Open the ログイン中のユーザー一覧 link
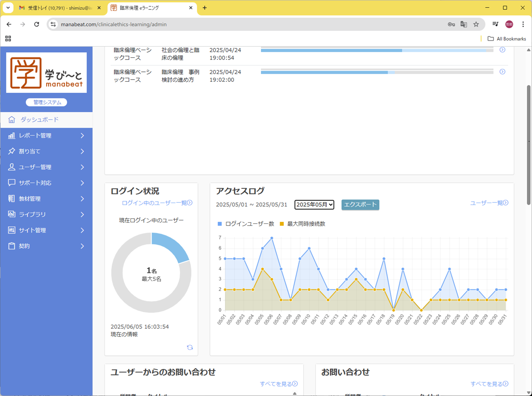The width and height of the screenshot is (532, 396). point(157,203)
